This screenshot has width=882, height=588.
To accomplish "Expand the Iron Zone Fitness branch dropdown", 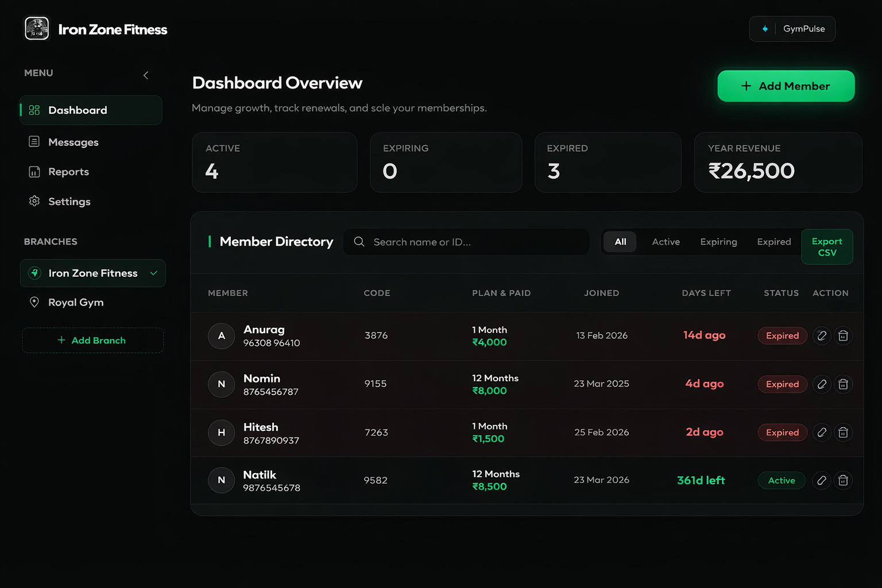I will 153,273.
